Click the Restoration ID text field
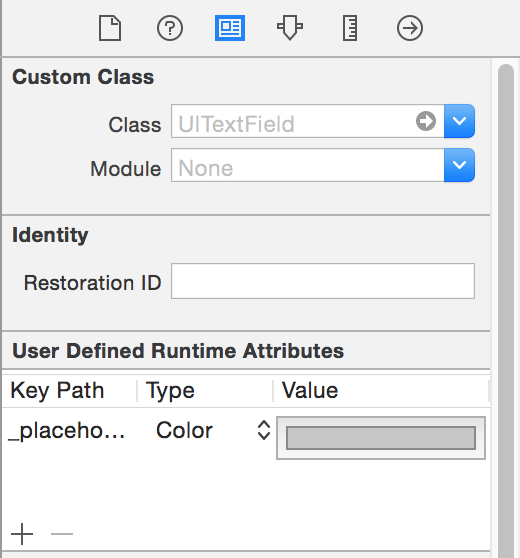This screenshot has width=520, height=558. tap(323, 281)
